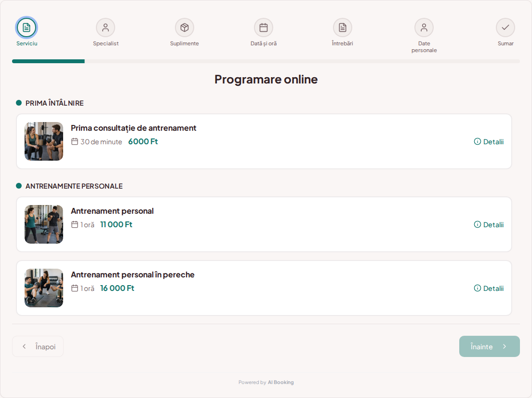
Task: Open Detalii for Antrenament personal
Action: 489,224
